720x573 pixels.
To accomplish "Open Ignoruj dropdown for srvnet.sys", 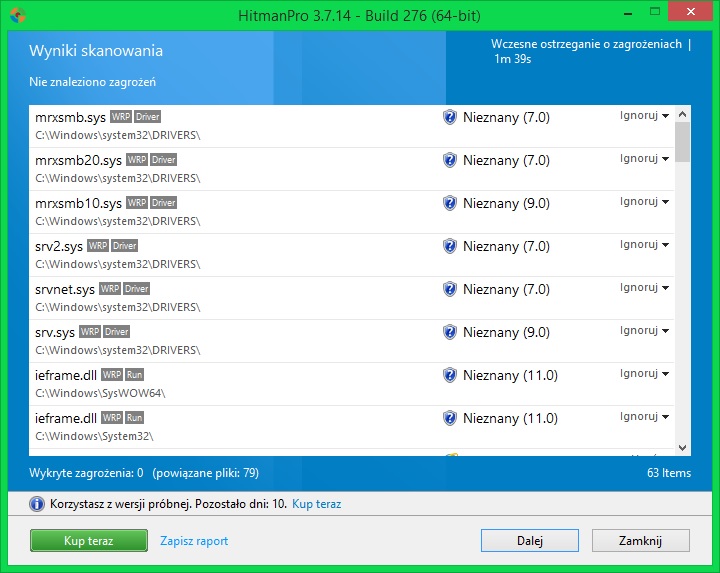I will [x=644, y=287].
